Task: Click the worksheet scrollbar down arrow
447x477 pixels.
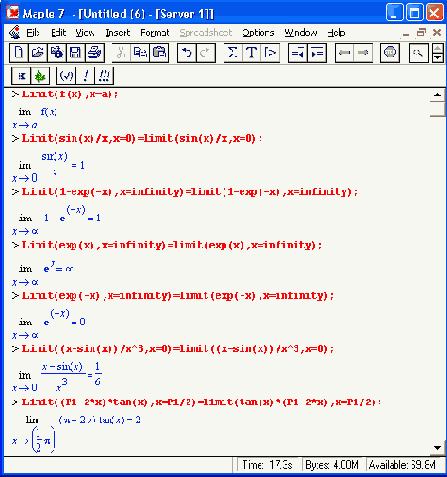Action: tap(437, 448)
